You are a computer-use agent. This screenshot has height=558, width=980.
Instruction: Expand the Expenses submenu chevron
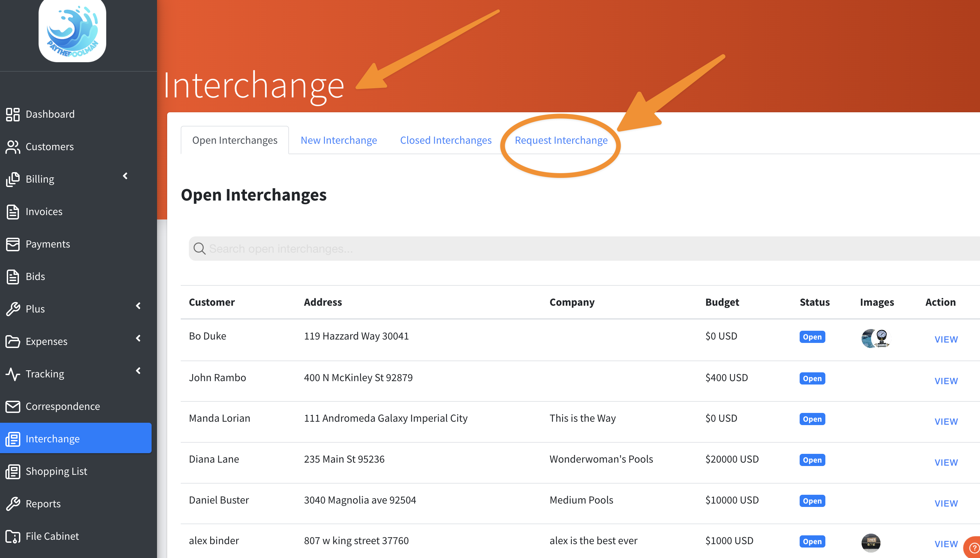138,338
